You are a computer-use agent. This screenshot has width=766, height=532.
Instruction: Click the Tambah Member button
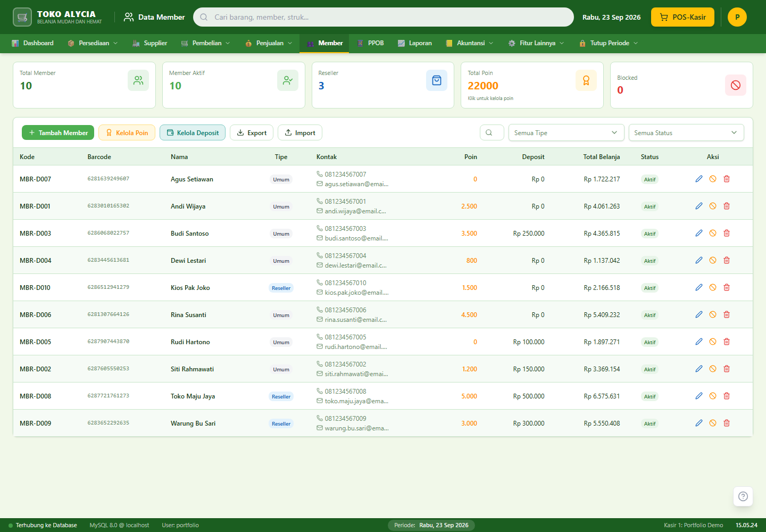coord(58,132)
